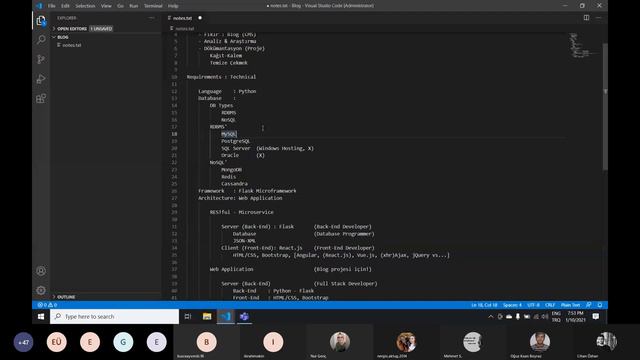This screenshot has width=640, height=360.
Task: Open the Go menu
Action: tap(120, 6)
